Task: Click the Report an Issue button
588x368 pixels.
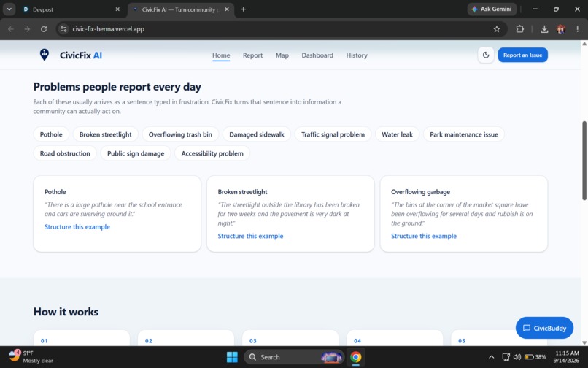Action: pyautogui.click(x=522, y=55)
